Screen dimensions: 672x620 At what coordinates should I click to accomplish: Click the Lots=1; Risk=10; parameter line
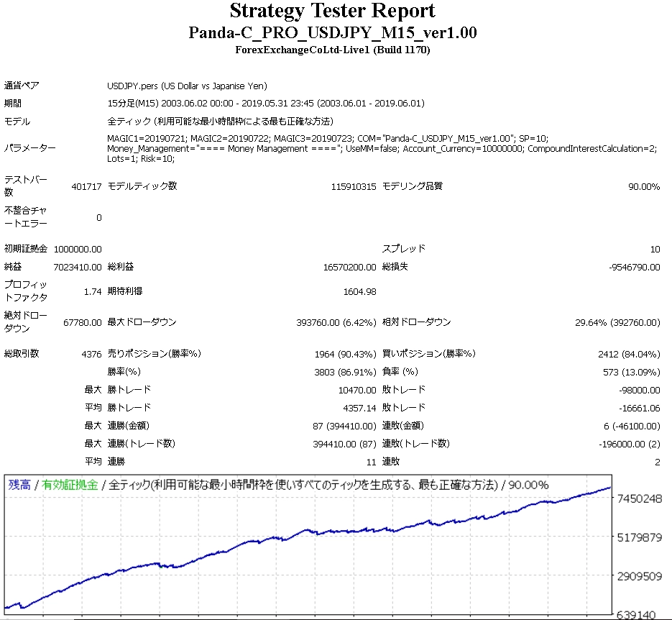point(141,159)
